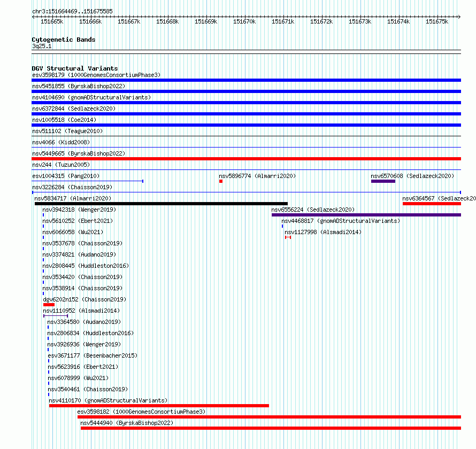Select the purple bar under nsv6556224
This screenshot has width=476, height=449.
pos(366,215)
